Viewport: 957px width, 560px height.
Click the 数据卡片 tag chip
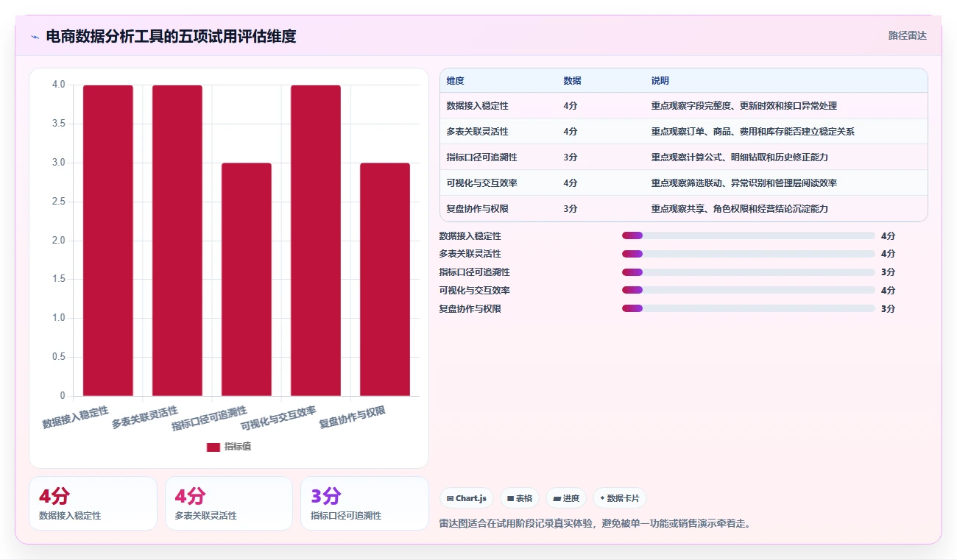click(620, 498)
